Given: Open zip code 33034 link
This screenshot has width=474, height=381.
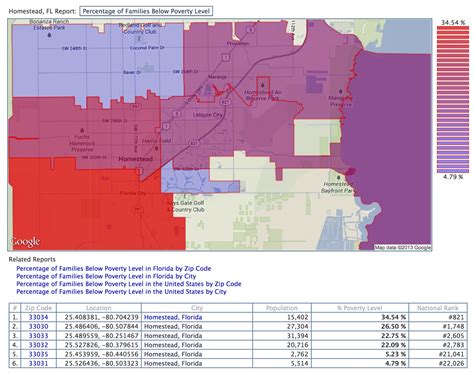Looking at the screenshot, I should (38, 317).
